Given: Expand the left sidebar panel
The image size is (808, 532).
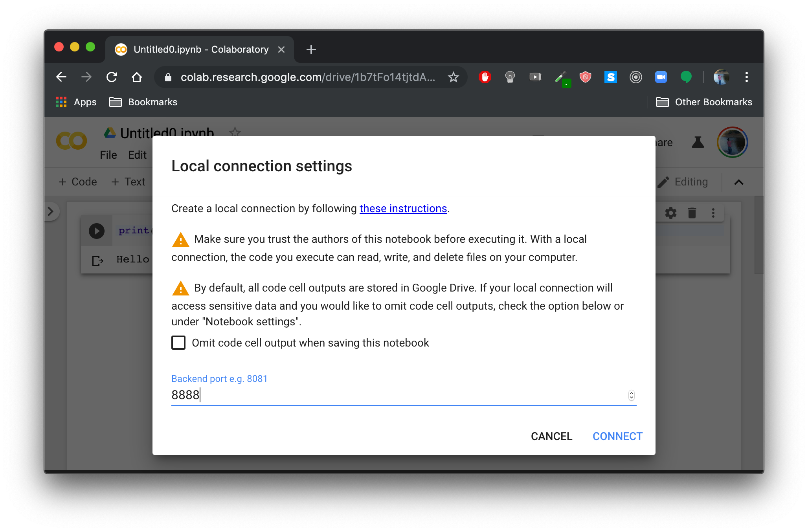Looking at the screenshot, I should click(51, 211).
